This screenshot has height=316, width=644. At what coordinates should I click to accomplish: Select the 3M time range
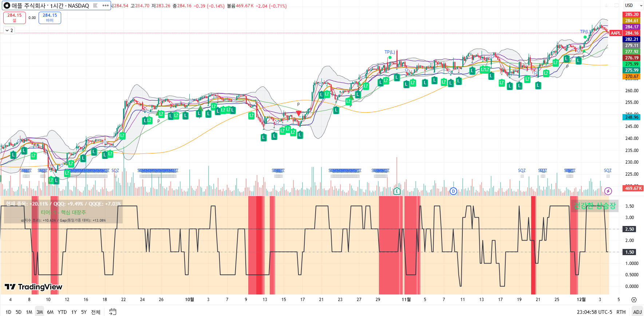coord(40,312)
